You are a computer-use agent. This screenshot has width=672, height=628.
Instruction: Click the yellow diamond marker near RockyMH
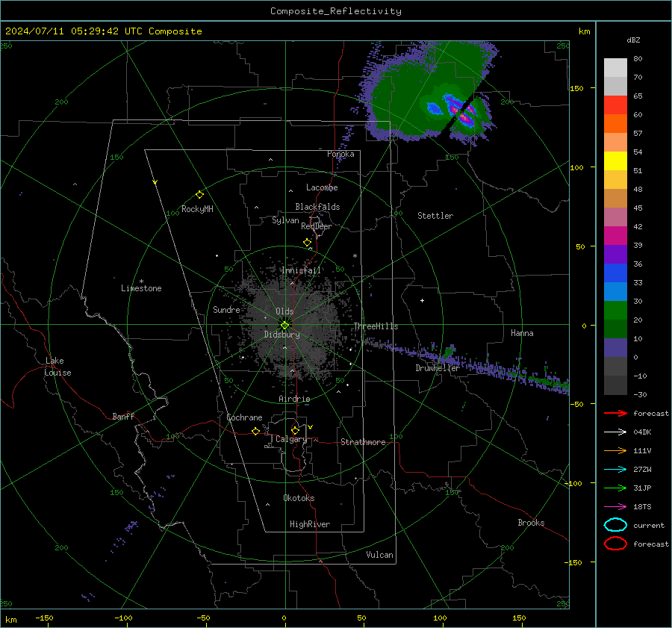(x=199, y=195)
